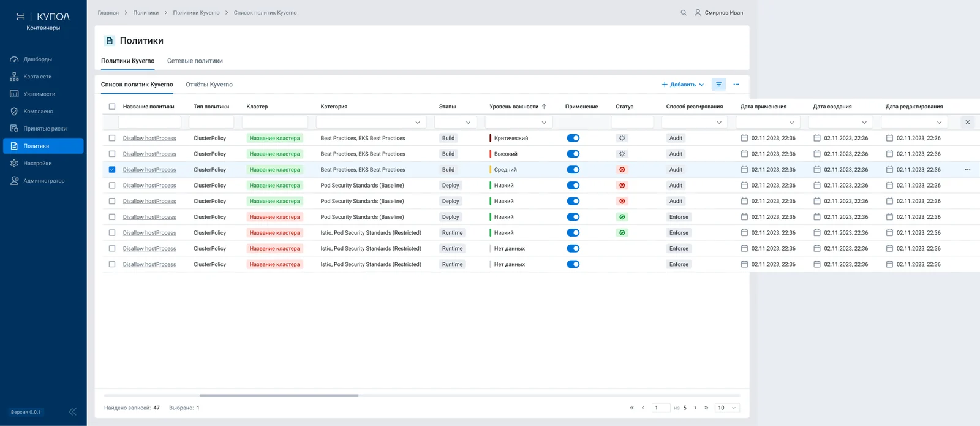Collapse sidebar with double-chevron icon

pos(72,412)
